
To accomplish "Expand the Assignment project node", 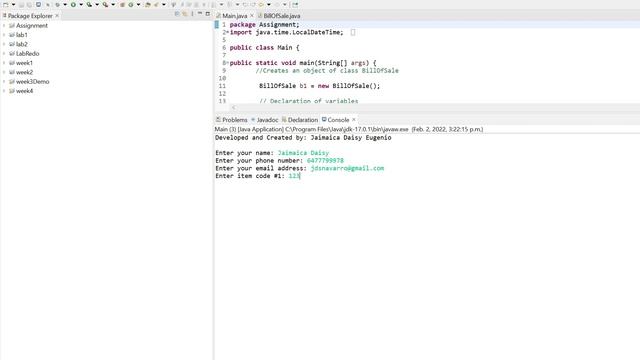I will (4, 25).
